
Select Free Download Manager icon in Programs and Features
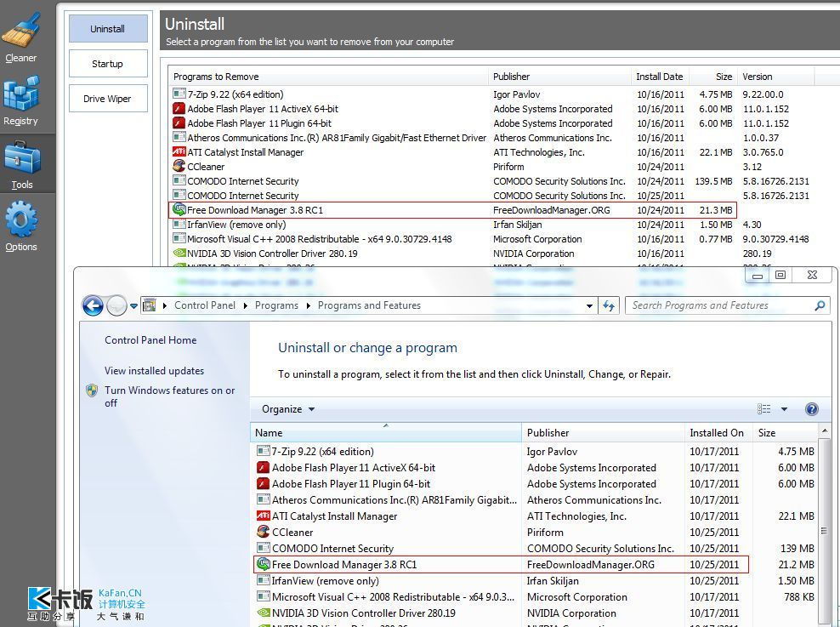click(x=263, y=564)
